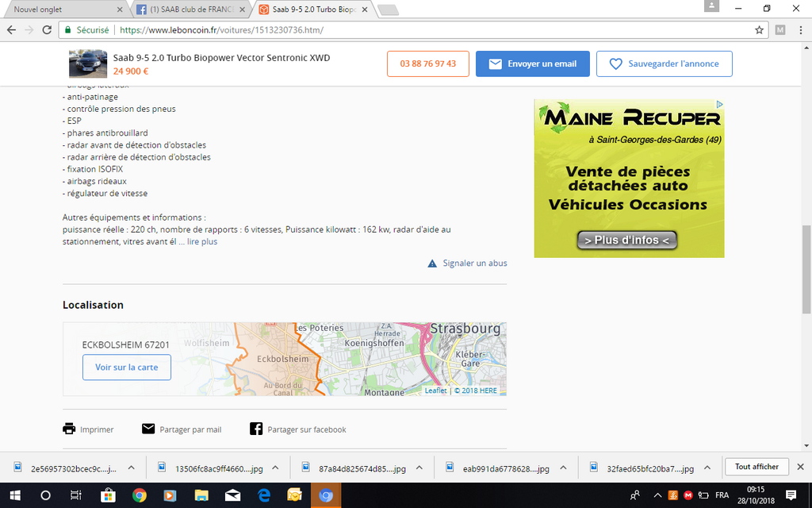Click the Partager sur facebook icon
The width and height of the screenshot is (812, 508).
pyautogui.click(x=256, y=429)
